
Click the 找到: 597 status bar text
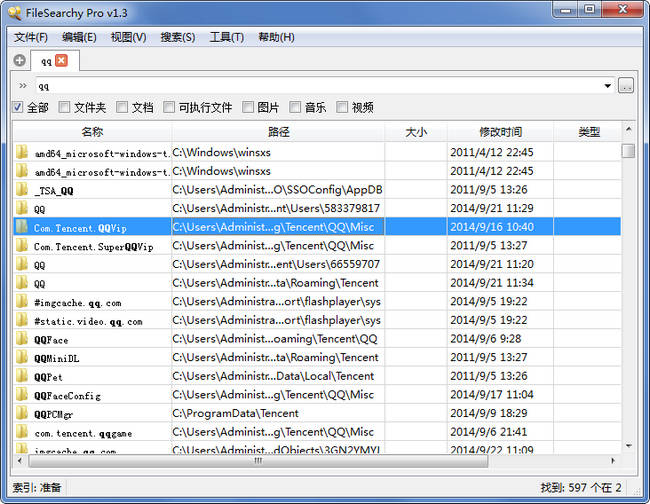[581, 487]
